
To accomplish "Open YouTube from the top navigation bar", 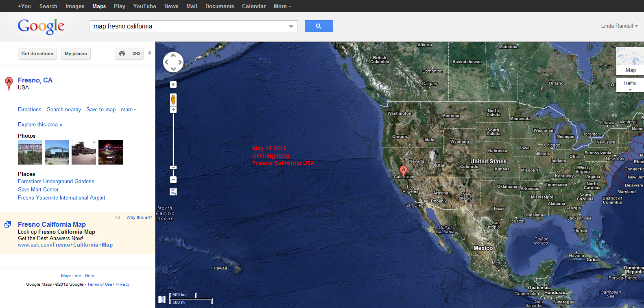I will pyautogui.click(x=144, y=6).
